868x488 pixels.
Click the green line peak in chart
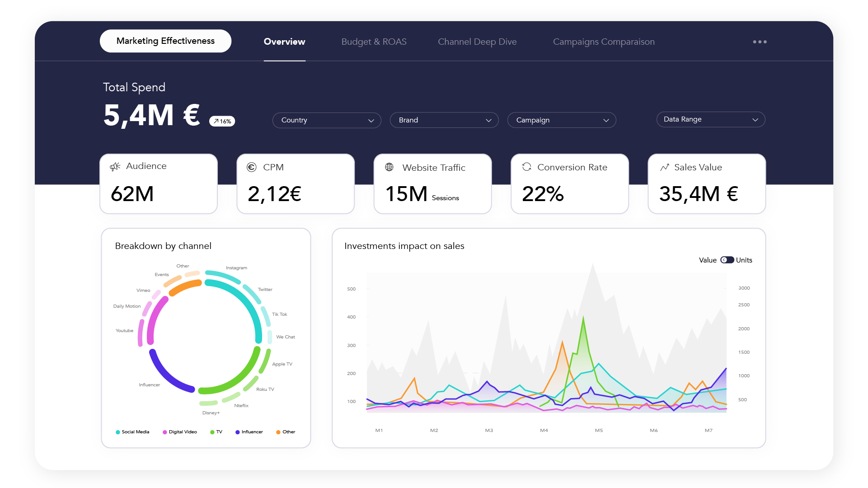(x=583, y=318)
